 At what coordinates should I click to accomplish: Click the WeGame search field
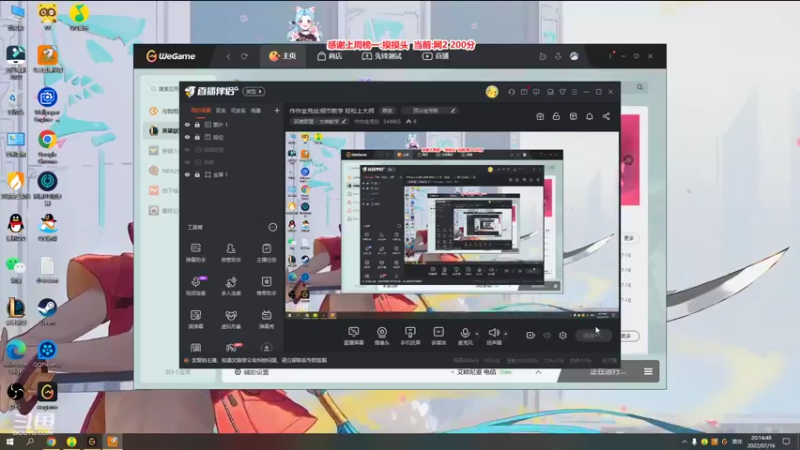[x=163, y=89]
